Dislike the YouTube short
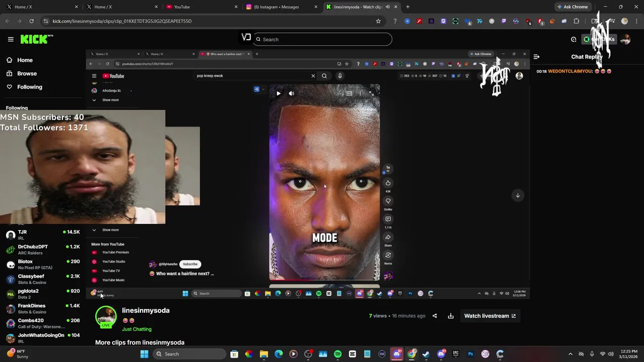Image resolution: width=644 pixels, height=362 pixels. click(x=388, y=201)
